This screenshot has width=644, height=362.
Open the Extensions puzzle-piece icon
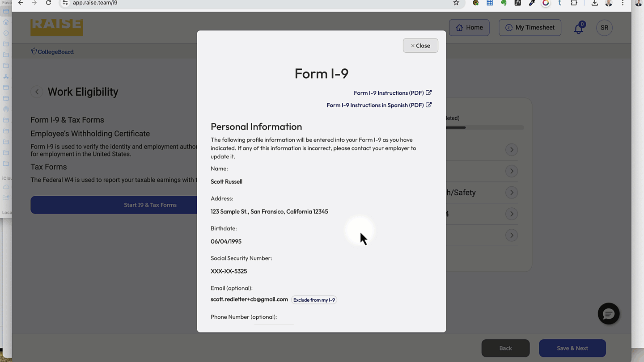click(574, 3)
